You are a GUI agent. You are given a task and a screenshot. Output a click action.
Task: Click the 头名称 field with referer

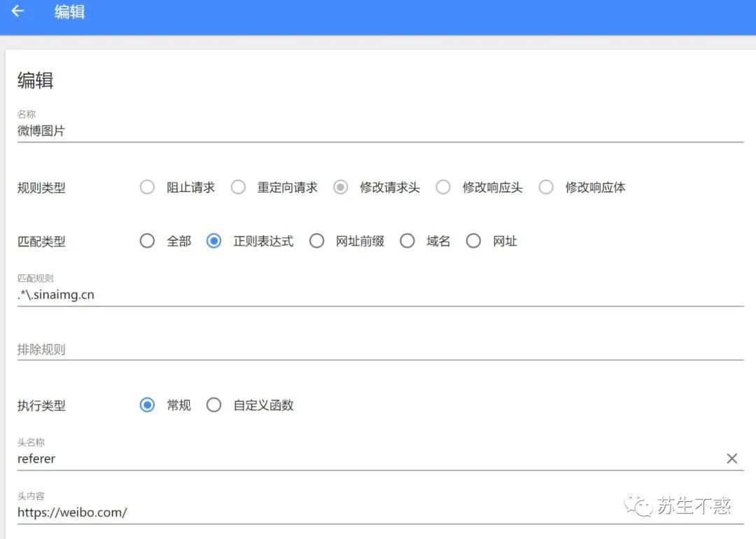pyautogui.click(x=364, y=458)
